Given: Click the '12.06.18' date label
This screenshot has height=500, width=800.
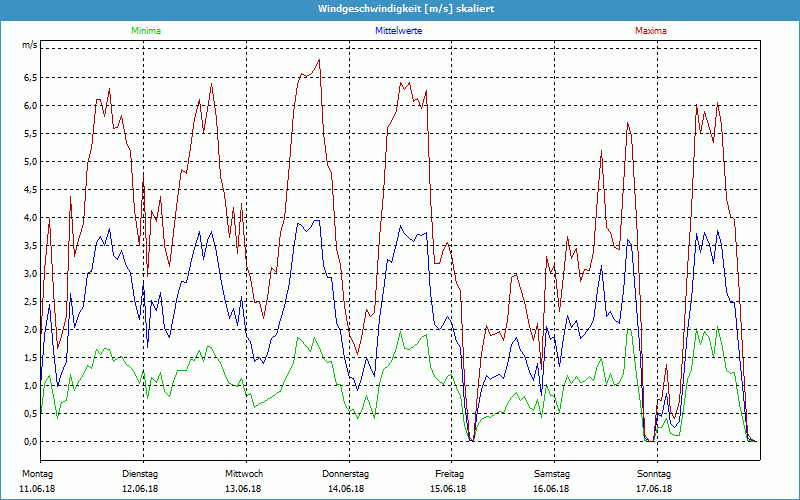Looking at the screenshot, I should pyautogui.click(x=140, y=489).
